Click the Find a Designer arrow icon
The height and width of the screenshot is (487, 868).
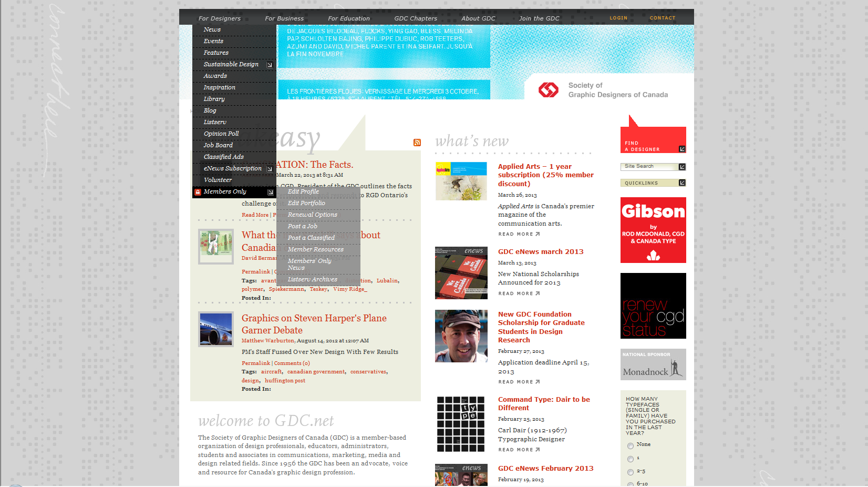(x=682, y=149)
